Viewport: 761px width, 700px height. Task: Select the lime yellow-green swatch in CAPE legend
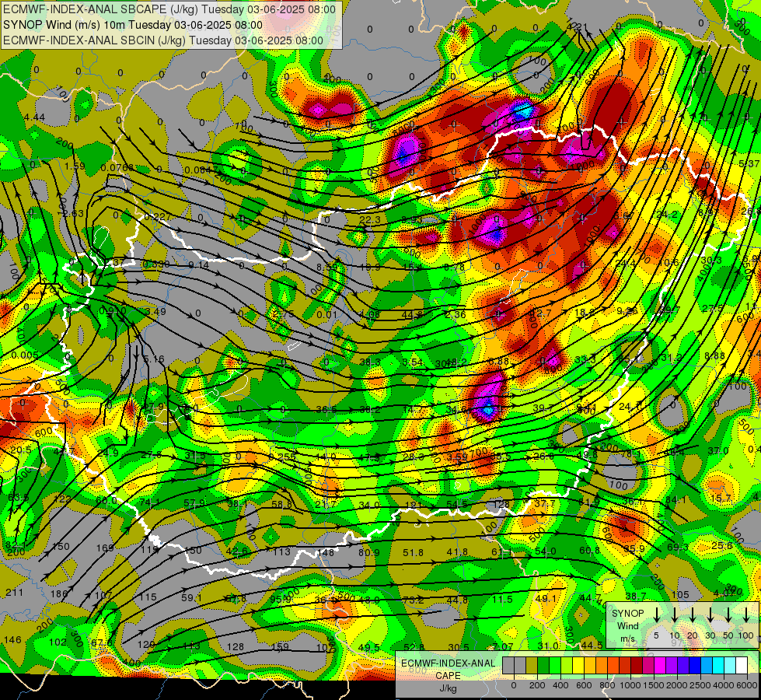coord(567,666)
